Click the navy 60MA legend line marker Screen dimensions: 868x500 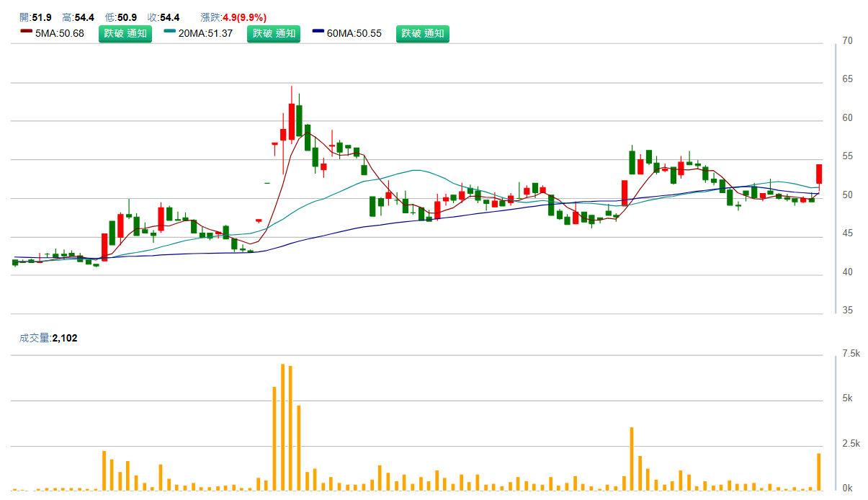[318, 33]
